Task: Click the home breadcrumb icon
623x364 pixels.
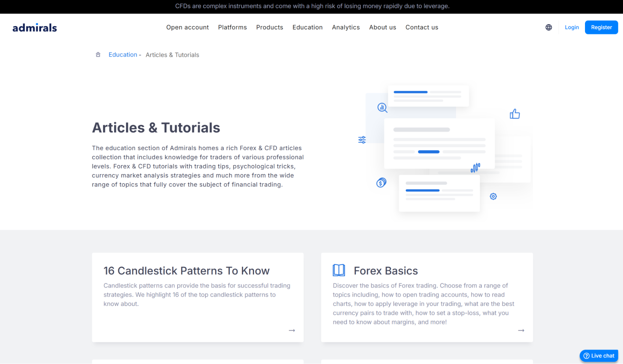Action: click(98, 54)
